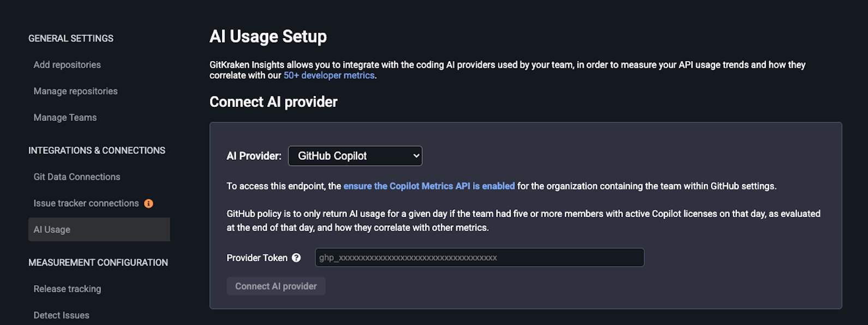Open the 50+ developer metrics link
868x325 pixels.
coord(328,75)
